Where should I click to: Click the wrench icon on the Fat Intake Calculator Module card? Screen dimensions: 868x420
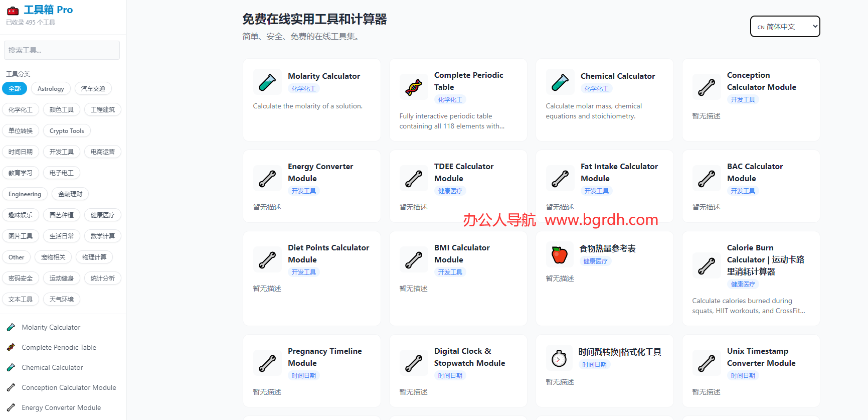[x=560, y=178]
